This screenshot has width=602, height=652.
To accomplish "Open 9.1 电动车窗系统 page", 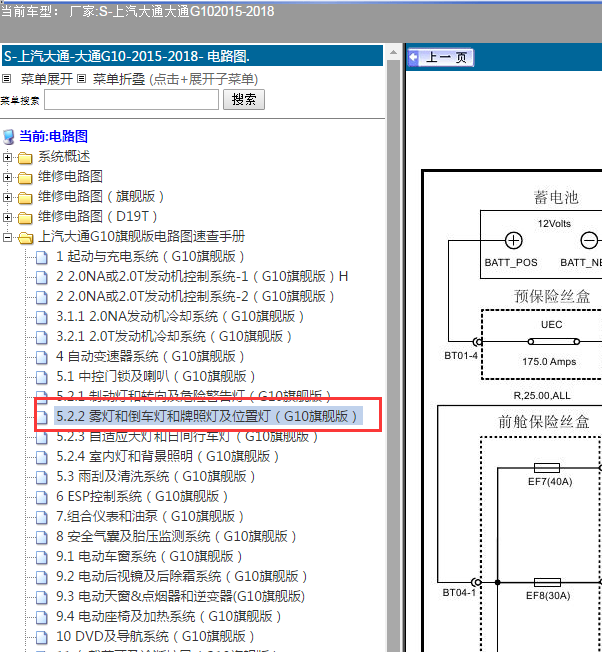I will [149, 556].
